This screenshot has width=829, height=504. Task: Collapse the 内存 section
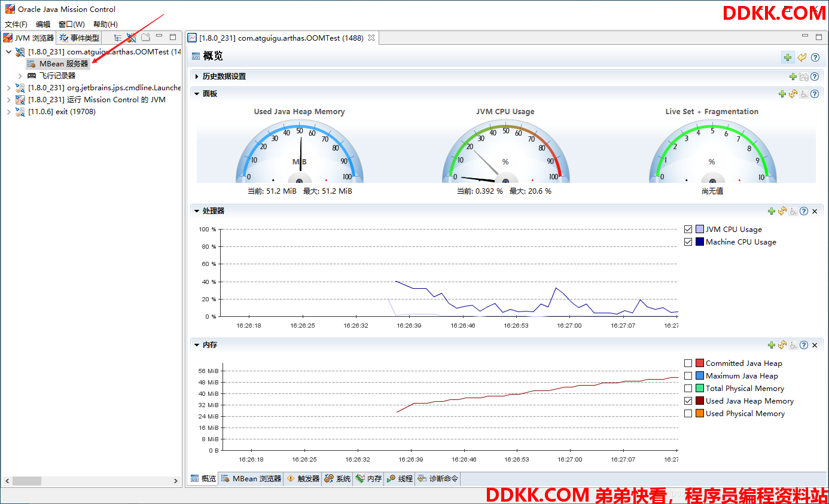(x=196, y=345)
